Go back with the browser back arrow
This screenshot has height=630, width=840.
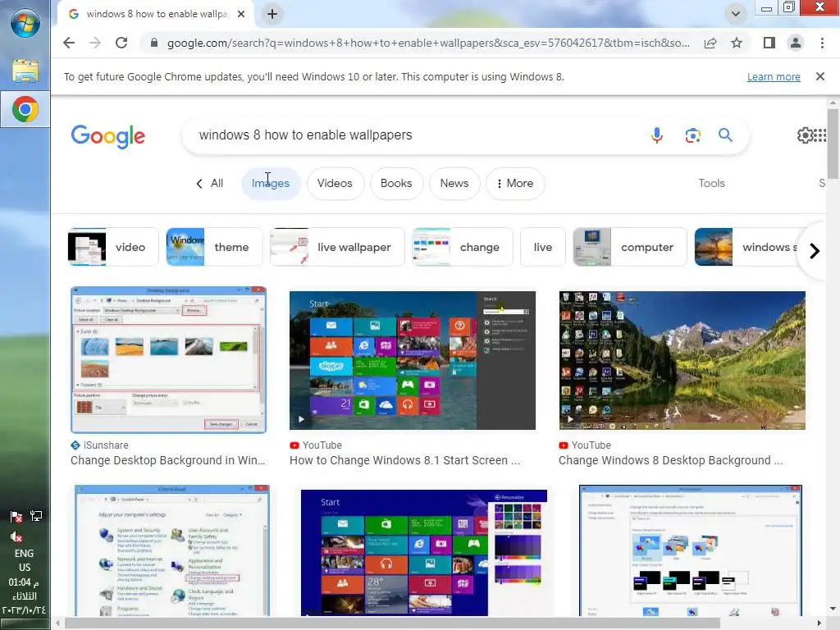point(69,43)
